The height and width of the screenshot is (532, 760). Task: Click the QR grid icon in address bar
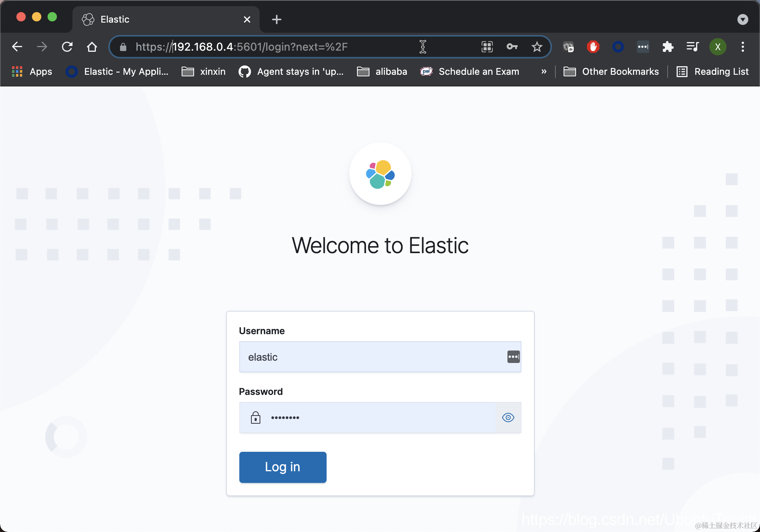coord(487,47)
